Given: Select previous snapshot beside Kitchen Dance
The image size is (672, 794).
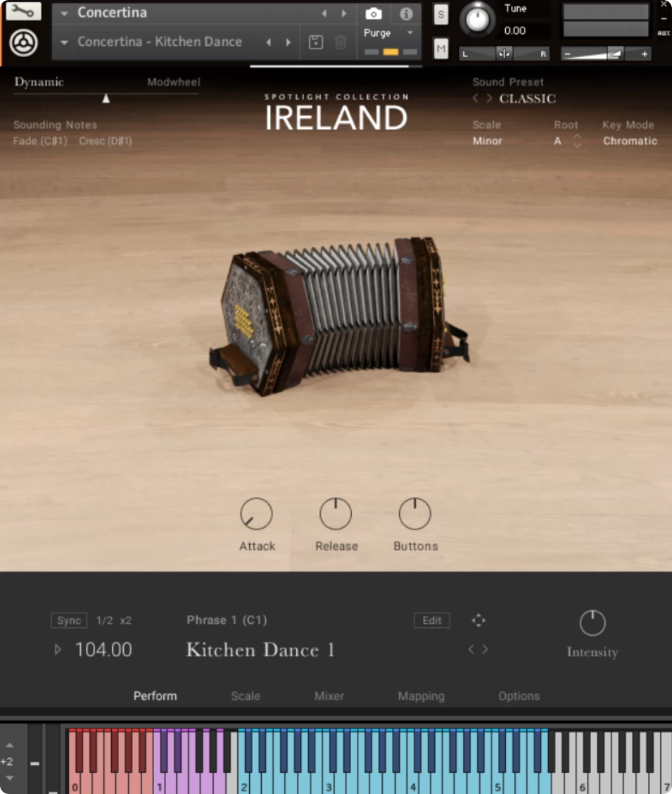Looking at the screenshot, I should click(268, 42).
